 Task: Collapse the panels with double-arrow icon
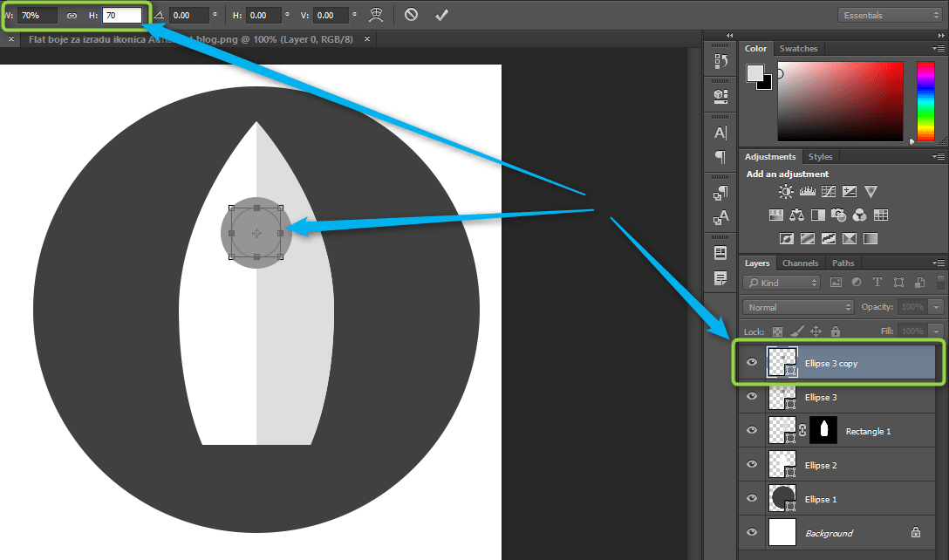(940, 36)
